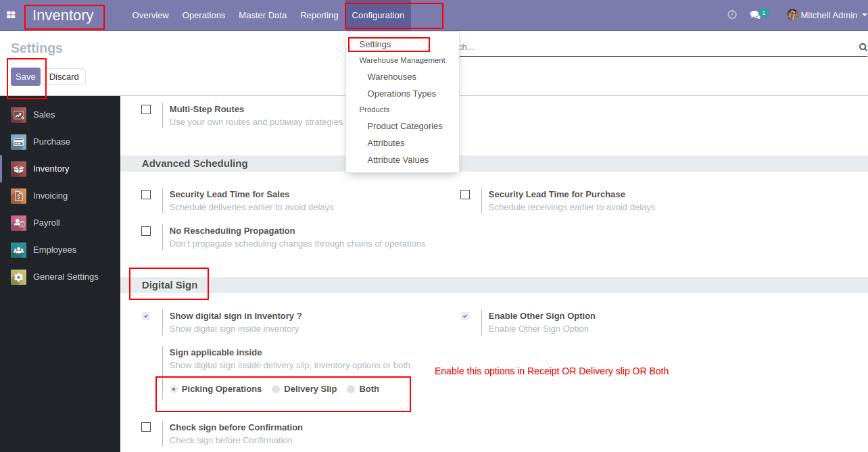Select the Picking Operations radio button

point(174,389)
